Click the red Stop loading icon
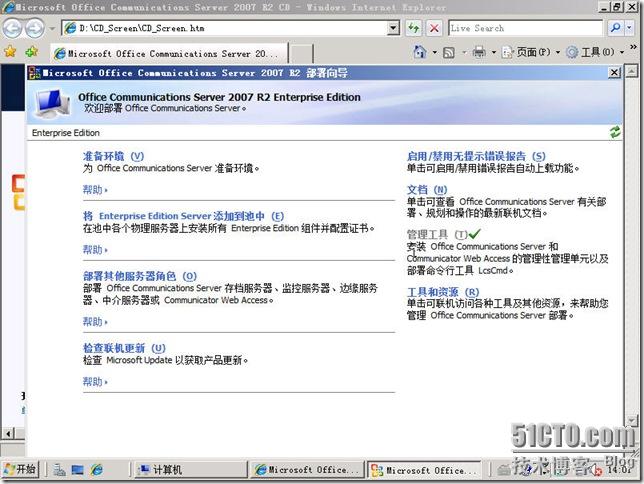This screenshot has height=484, width=644. 434,28
